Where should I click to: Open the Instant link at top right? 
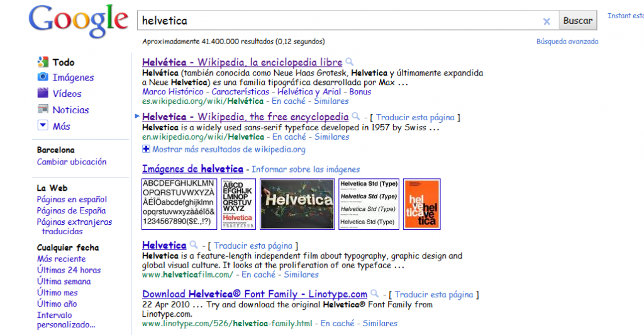626,16
